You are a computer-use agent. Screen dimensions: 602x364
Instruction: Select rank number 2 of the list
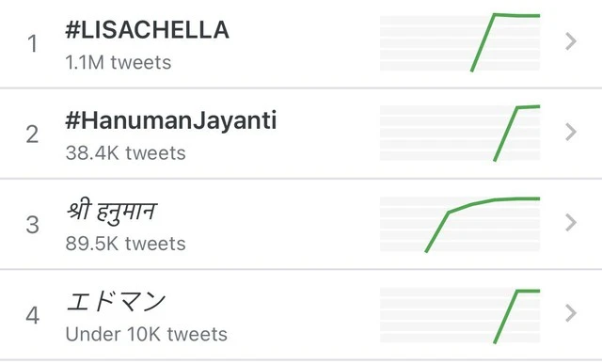click(33, 135)
